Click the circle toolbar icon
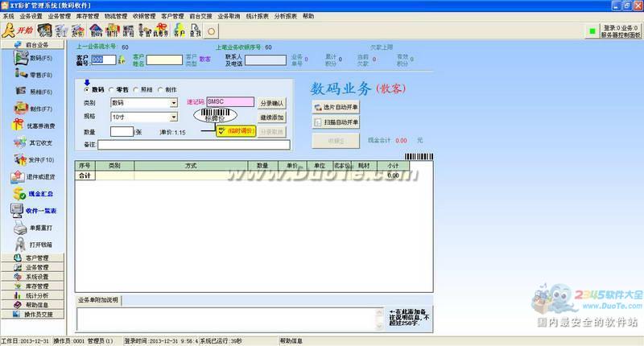644x346 pixels. click(211, 31)
